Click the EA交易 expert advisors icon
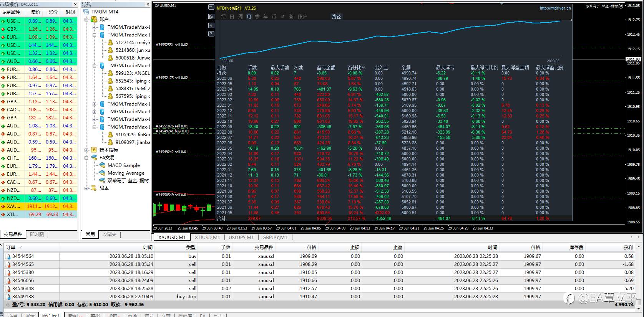The image size is (644, 317). [x=94, y=157]
